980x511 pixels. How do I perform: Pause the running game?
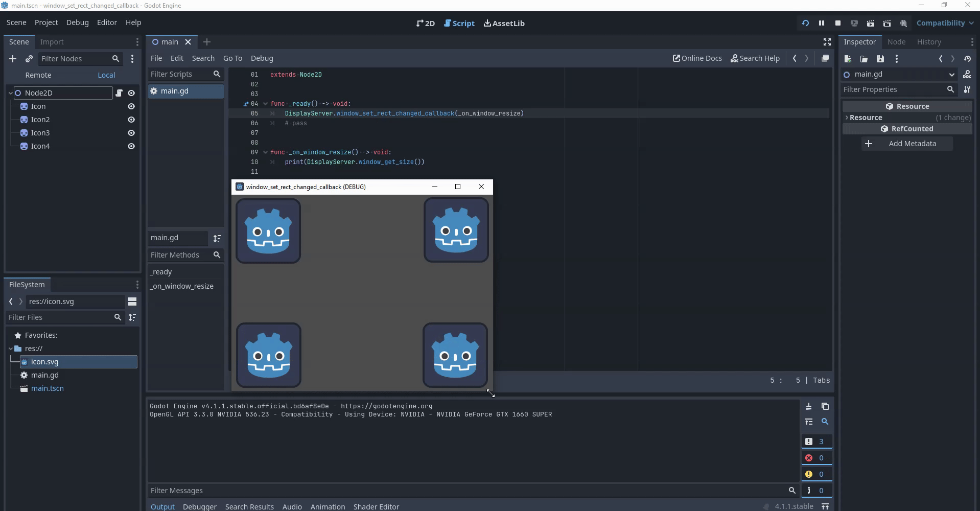point(822,23)
